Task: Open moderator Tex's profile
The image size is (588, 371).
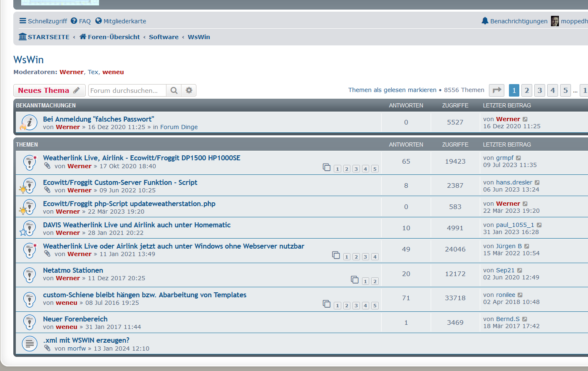Action: click(93, 72)
